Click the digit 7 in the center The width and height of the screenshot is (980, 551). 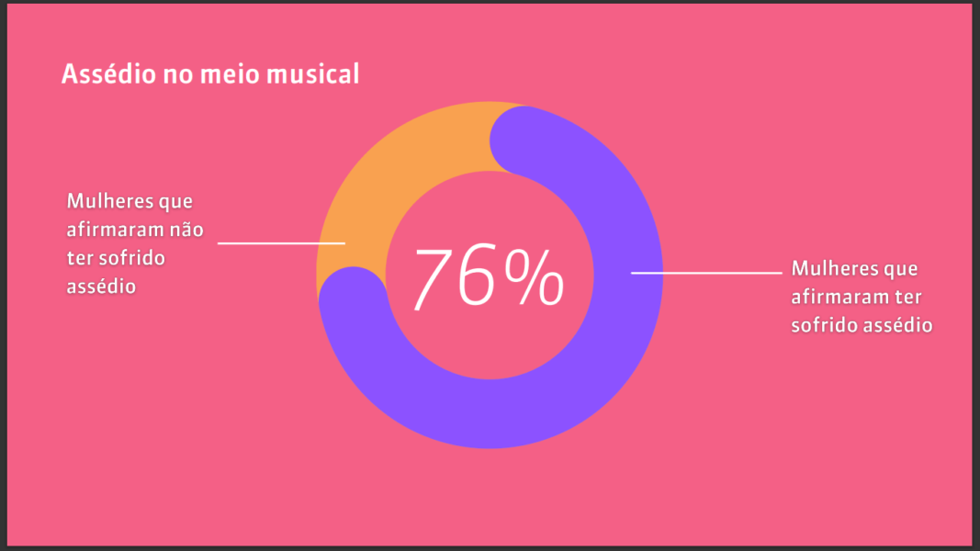[434, 278]
